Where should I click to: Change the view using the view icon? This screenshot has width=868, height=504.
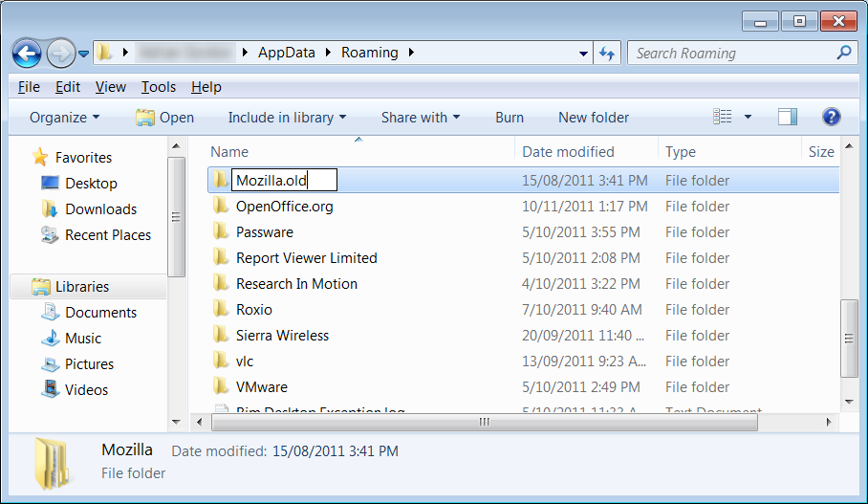(723, 117)
